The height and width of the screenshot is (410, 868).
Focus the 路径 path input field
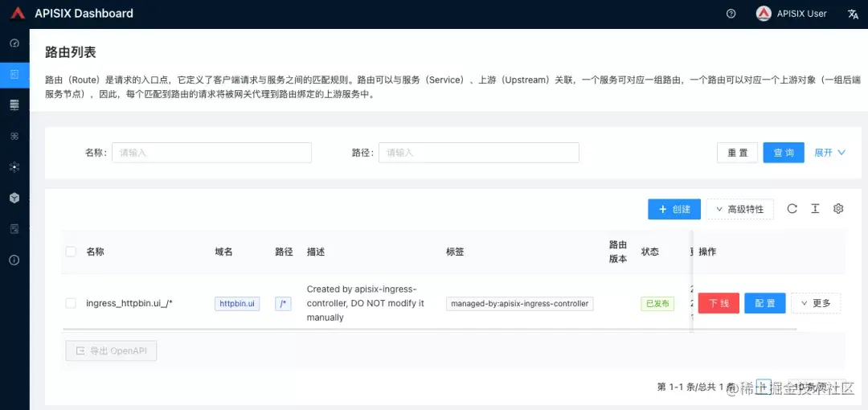(x=479, y=153)
